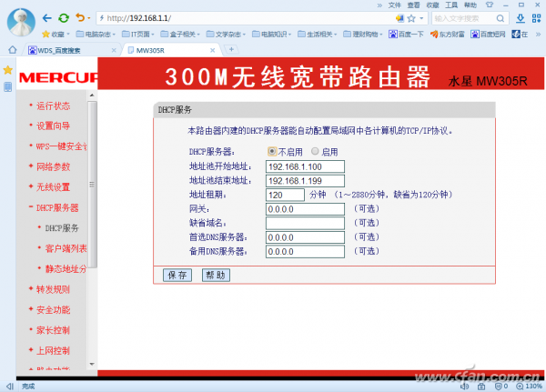Open a new tab with the plus button
The height and width of the screenshot is (392, 546).
tap(231, 50)
